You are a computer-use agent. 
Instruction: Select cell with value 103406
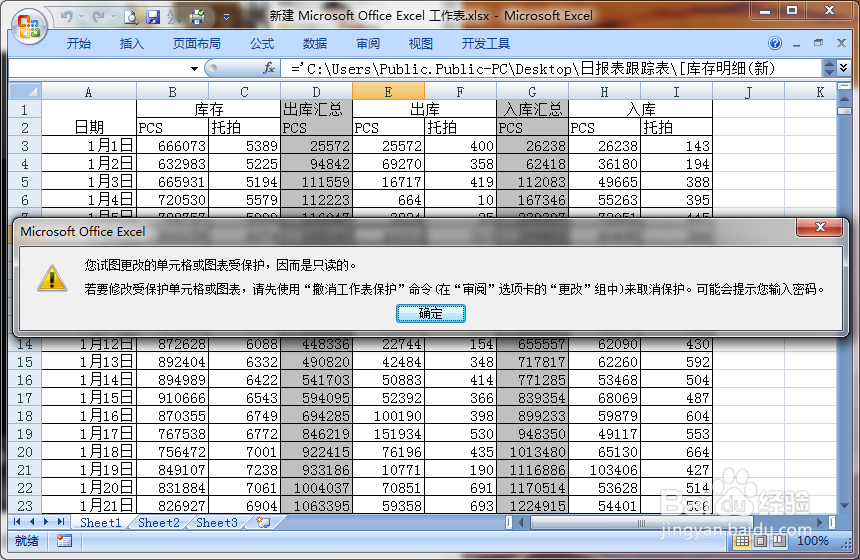[604, 470]
